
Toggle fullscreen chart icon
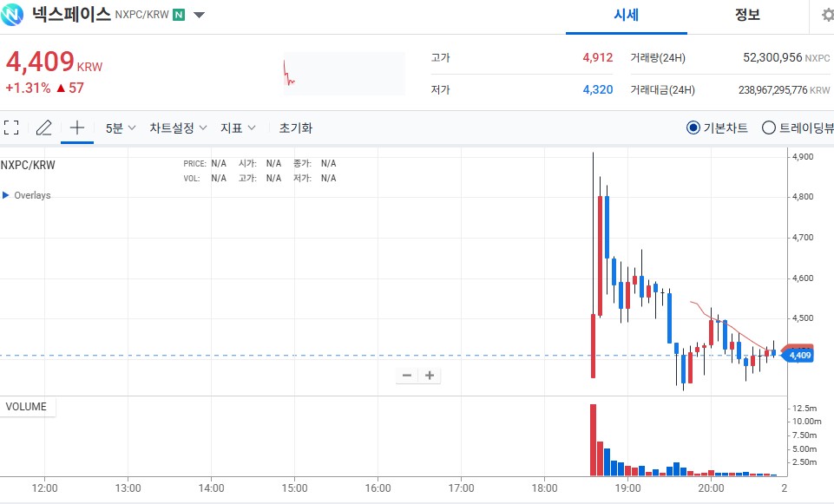[11, 128]
